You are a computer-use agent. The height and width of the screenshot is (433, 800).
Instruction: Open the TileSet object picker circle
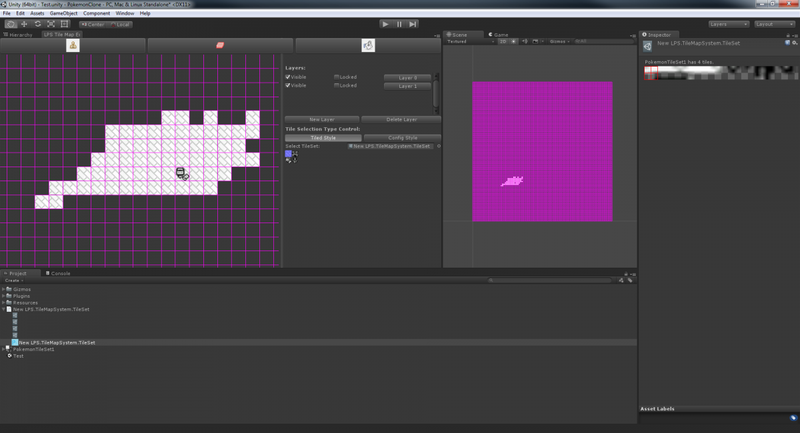(x=439, y=146)
